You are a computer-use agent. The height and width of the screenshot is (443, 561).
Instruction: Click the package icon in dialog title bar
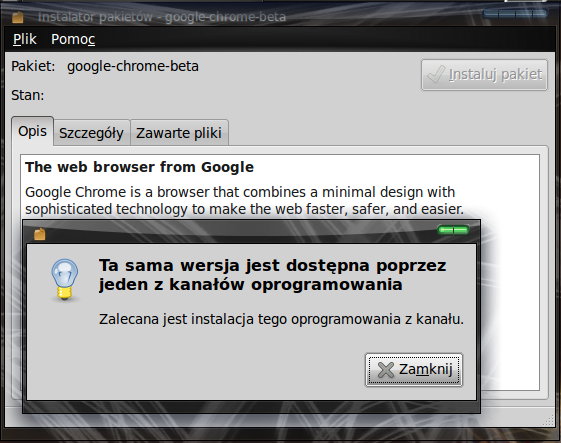tap(40, 234)
